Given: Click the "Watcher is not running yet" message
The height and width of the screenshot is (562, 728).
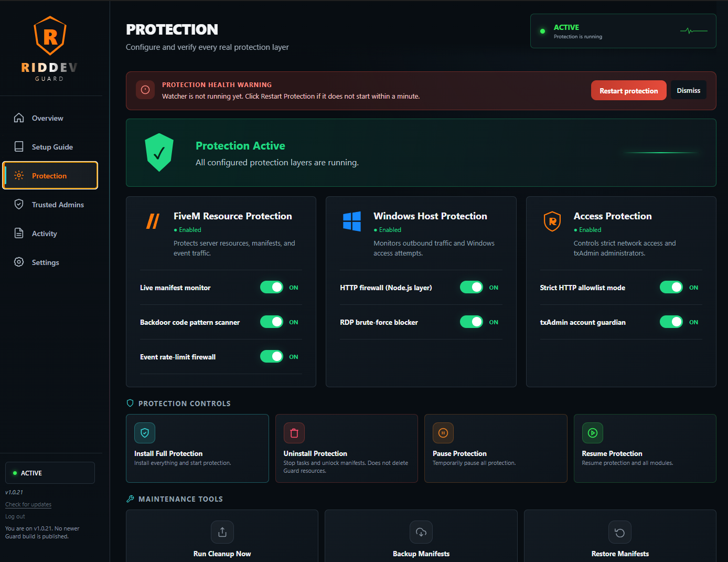Looking at the screenshot, I should click(291, 97).
